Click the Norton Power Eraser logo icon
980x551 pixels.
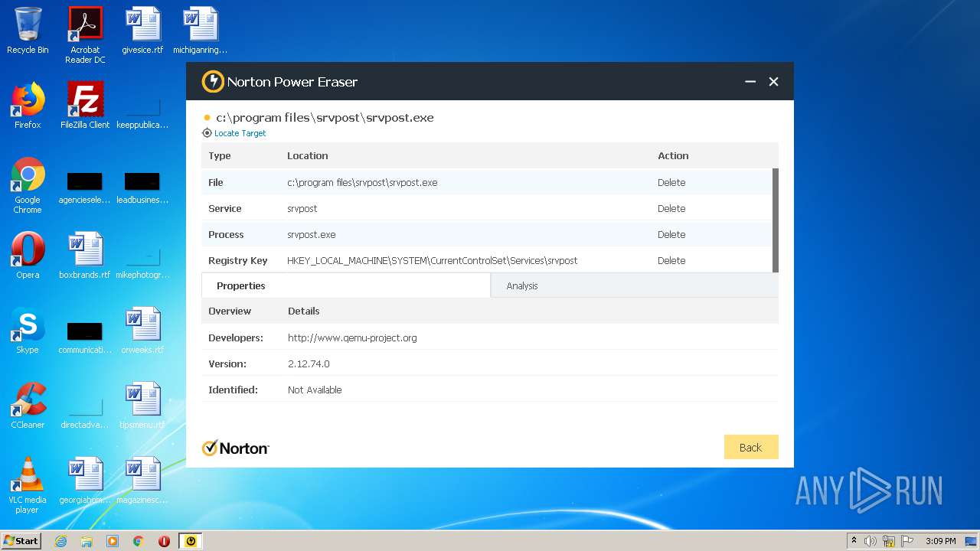[213, 82]
